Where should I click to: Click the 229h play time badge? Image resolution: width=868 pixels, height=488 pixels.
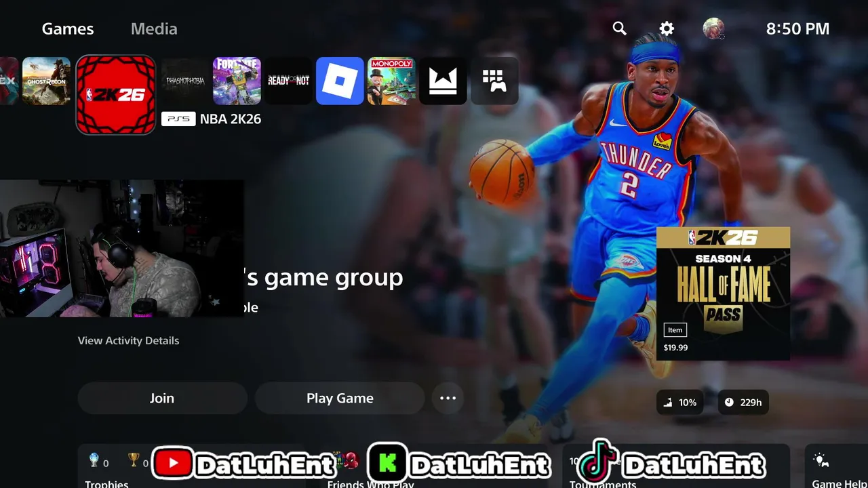click(x=743, y=402)
